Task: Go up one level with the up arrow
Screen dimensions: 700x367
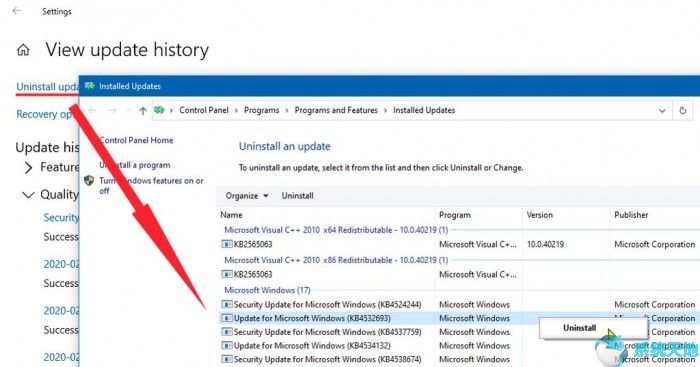Action: pos(142,110)
